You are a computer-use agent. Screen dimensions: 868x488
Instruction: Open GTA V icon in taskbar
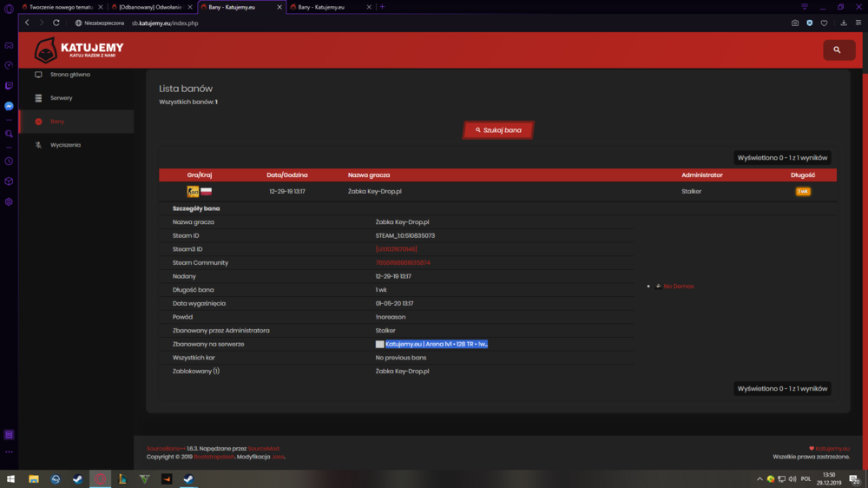[x=144, y=479]
